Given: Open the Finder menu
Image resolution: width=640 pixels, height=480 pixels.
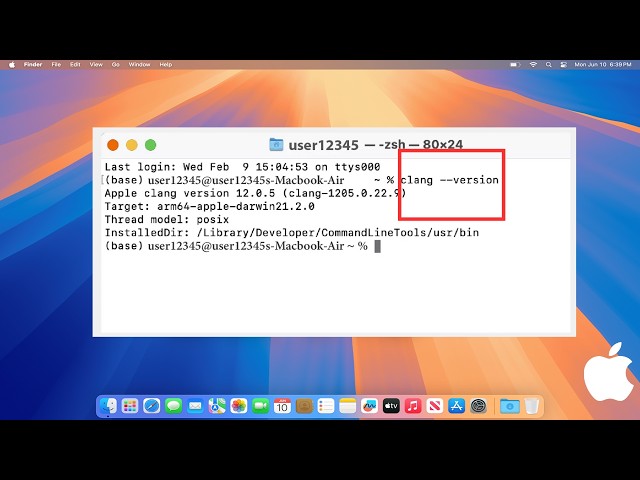Looking at the screenshot, I should (x=33, y=64).
